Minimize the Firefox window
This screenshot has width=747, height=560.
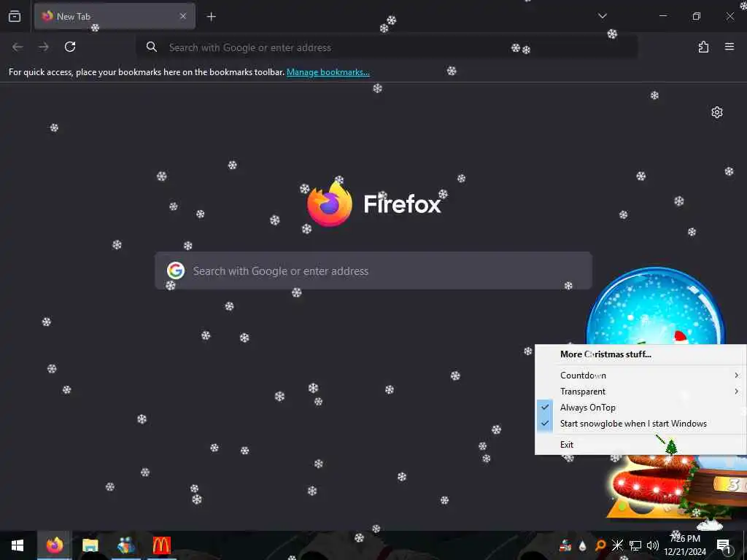tap(662, 16)
